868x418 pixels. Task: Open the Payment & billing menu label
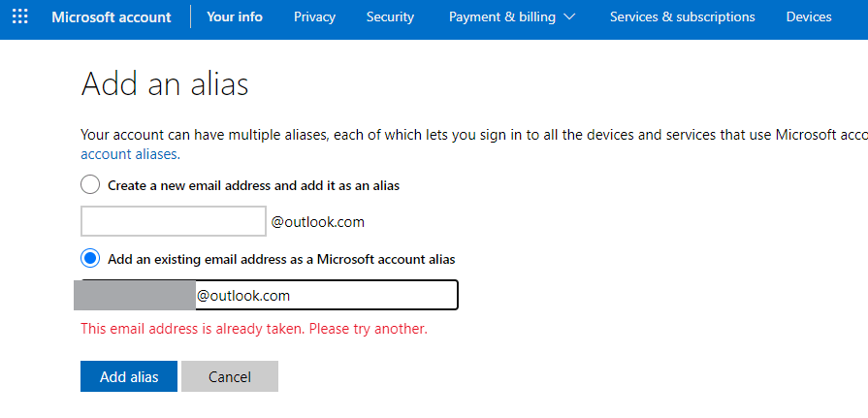pos(501,17)
